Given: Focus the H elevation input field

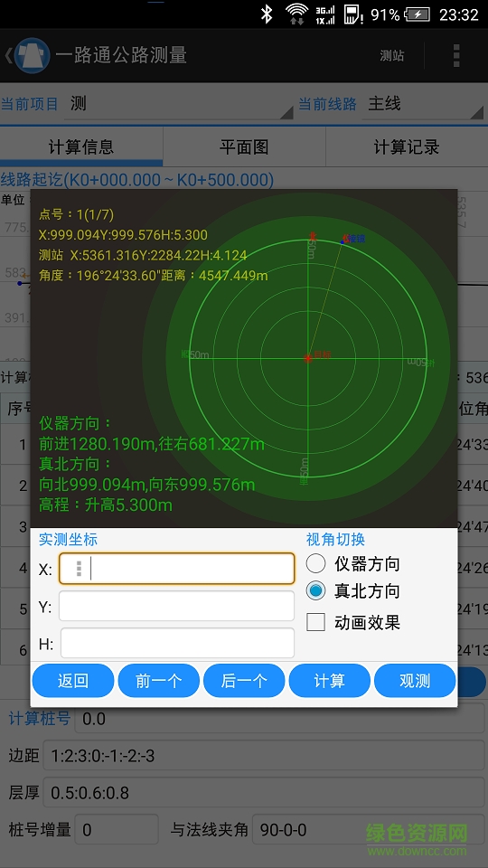Looking at the screenshot, I should pyautogui.click(x=177, y=643).
